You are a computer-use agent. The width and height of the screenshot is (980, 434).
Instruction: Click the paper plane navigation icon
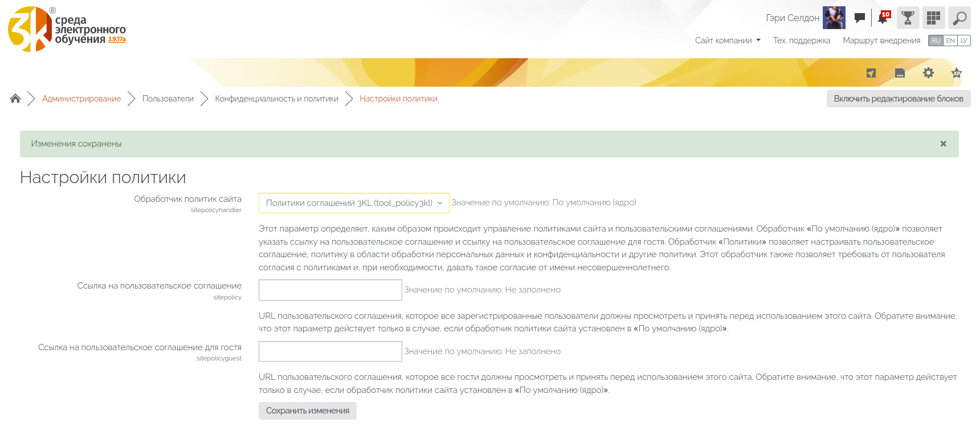pyautogui.click(x=871, y=73)
